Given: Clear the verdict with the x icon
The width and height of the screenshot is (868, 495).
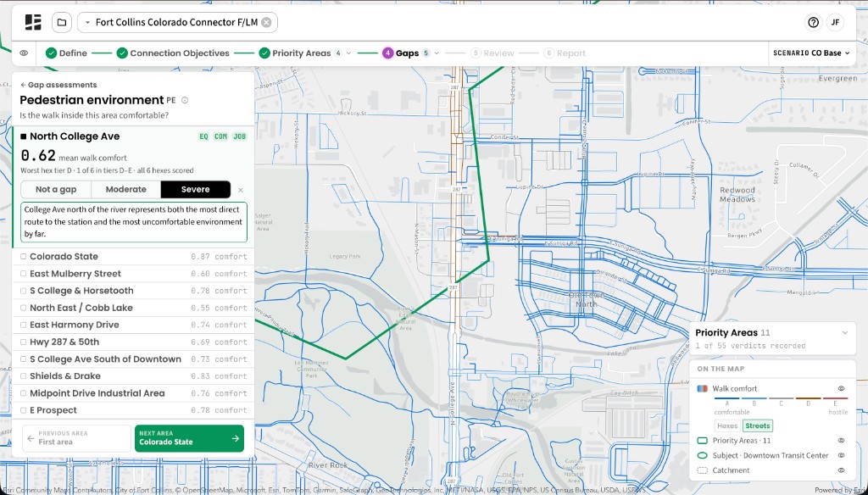Looking at the screenshot, I should [x=240, y=190].
